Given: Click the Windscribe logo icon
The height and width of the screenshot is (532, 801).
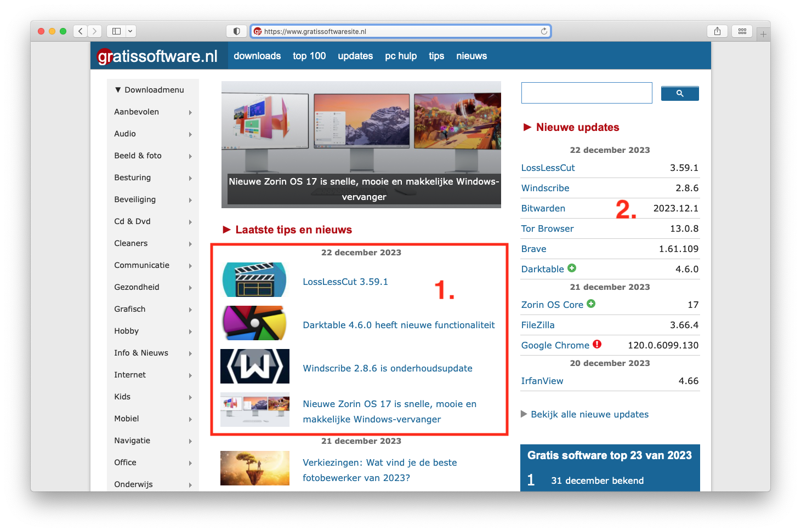Looking at the screenshot, I should pos(255,367).
